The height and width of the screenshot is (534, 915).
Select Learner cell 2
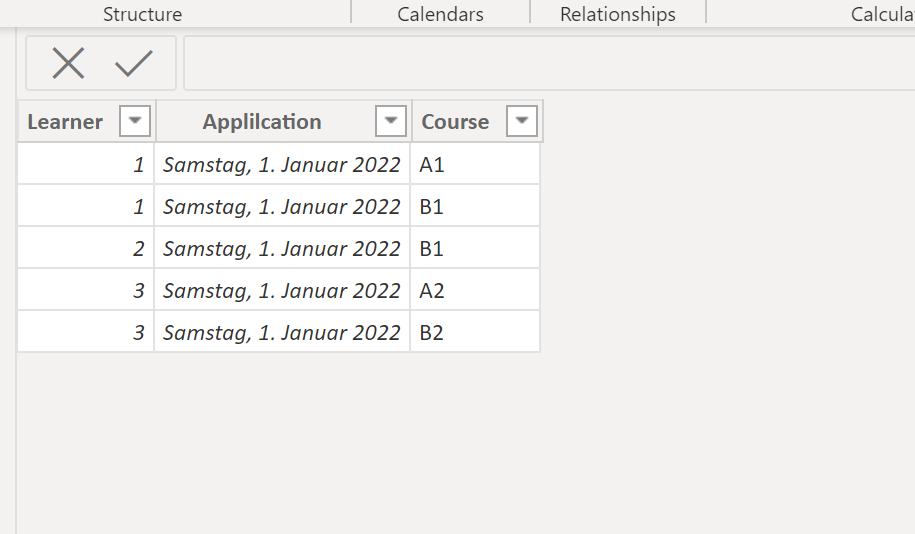pos(86,248)
